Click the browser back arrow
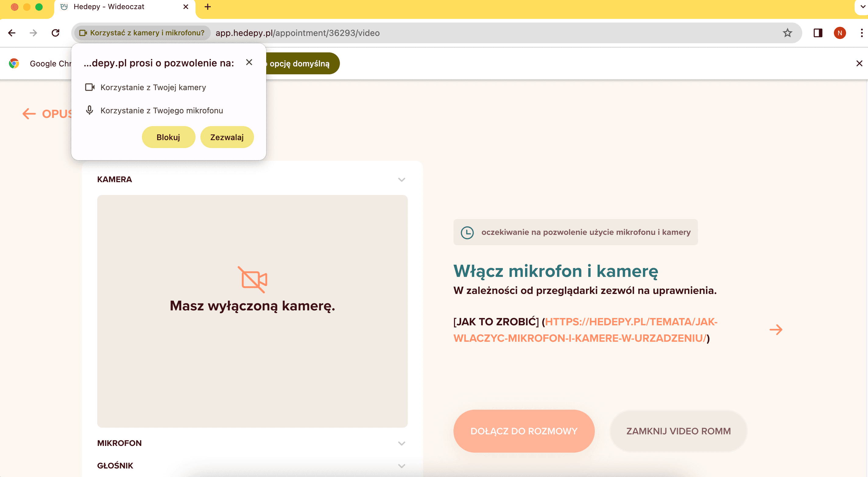 [12, 33]
